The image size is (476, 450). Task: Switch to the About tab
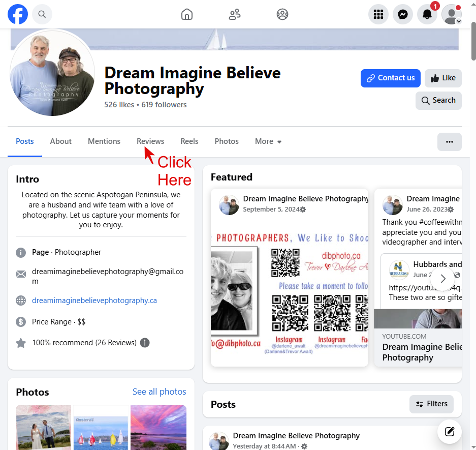point(60,141)
